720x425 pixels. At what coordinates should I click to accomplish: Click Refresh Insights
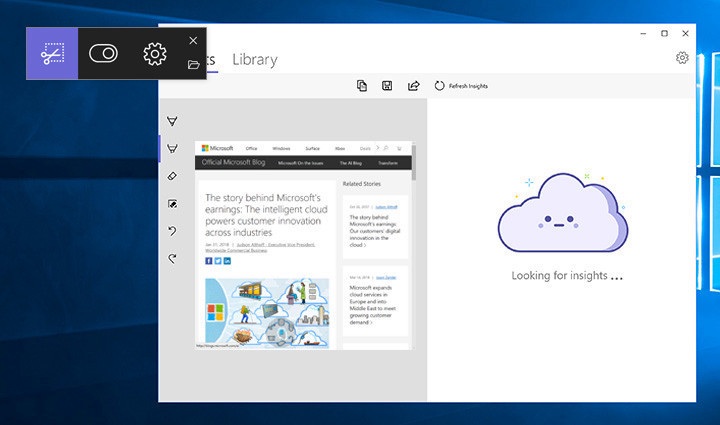coord(461,86)
